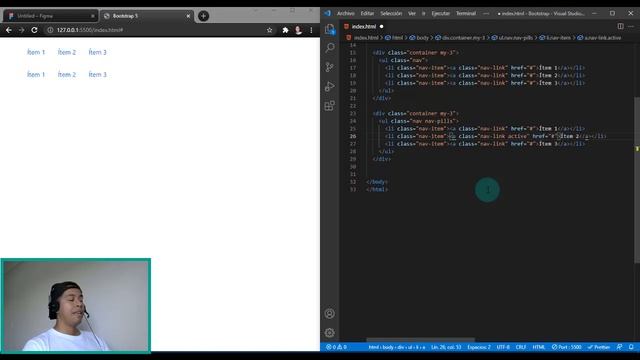Click the index.html breadcrumb
This screenshot has height=360, width=640.
(x=362, y=38)
